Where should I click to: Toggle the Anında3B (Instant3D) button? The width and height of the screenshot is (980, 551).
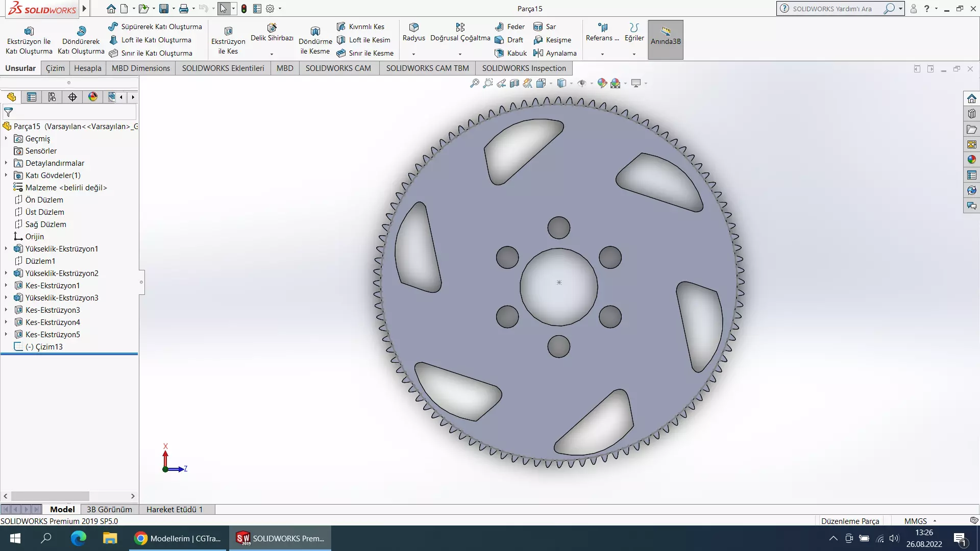coord(666,40)
